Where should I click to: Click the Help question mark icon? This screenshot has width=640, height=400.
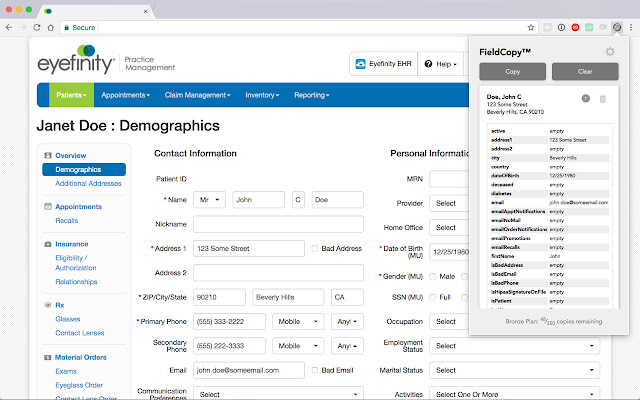[428, 64]
